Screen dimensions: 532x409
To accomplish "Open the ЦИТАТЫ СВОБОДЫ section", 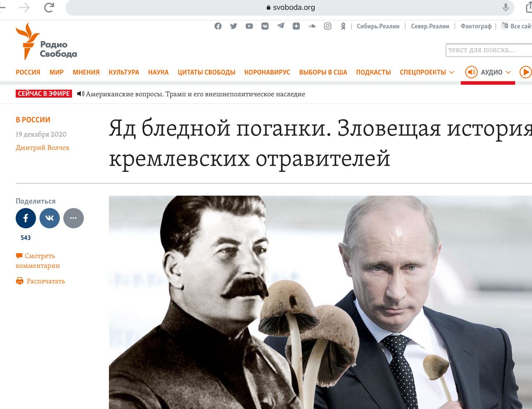I will coord(207,72).
